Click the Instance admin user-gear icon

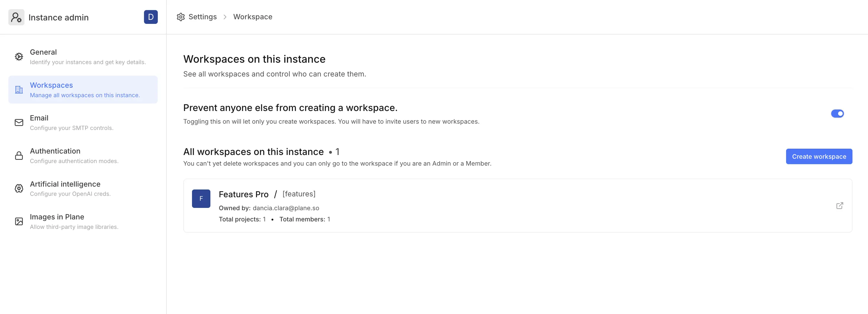coord(16,17)
